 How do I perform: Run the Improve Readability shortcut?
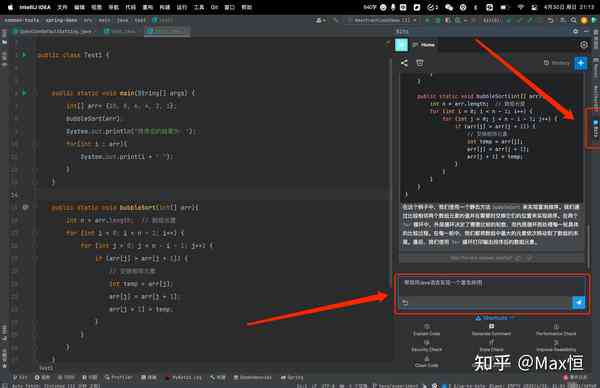click(556, 346)
